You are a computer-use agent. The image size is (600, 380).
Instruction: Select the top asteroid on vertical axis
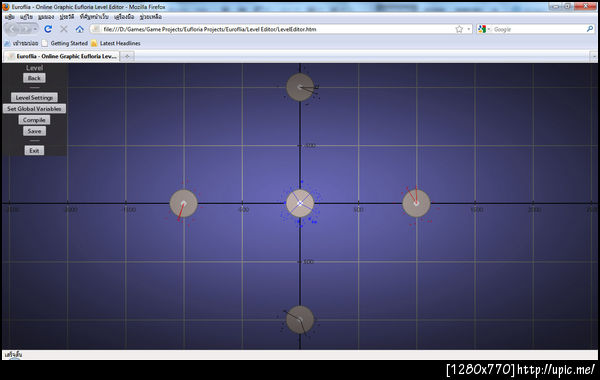coord(300,87)
